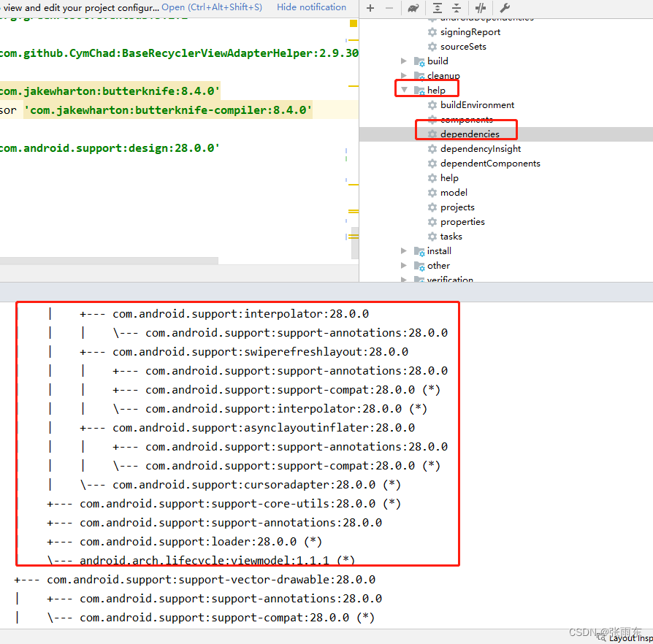Expand the build task group
The height and width of the screenshot is (644, 653).
pos(404,61)
